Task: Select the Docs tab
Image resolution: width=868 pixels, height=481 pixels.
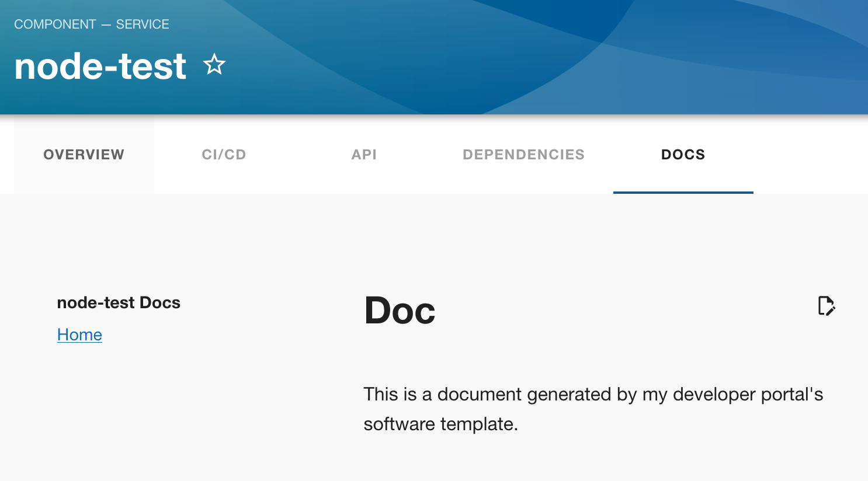Action: tap(683, 154)
